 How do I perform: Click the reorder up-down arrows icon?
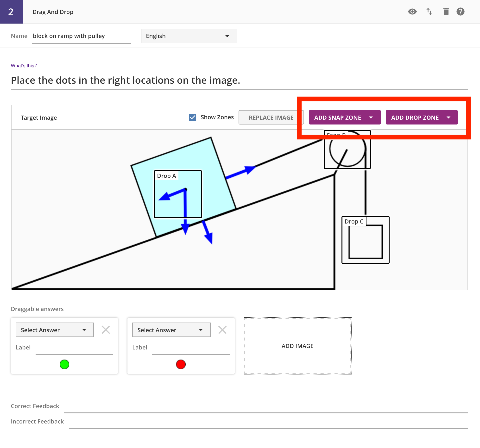(429, 12)
